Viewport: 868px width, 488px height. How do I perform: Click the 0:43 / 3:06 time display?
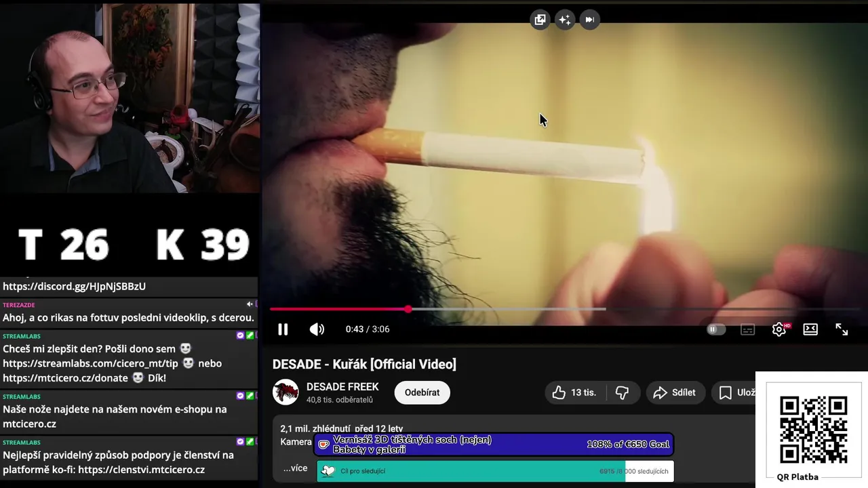click(368, 329)
